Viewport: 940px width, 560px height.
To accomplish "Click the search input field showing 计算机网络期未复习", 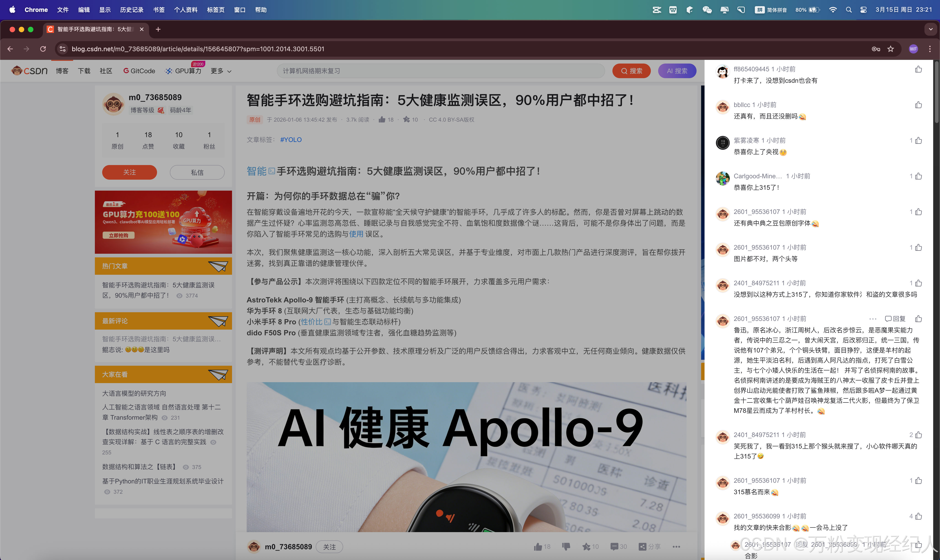I will (x=441, y=71).
